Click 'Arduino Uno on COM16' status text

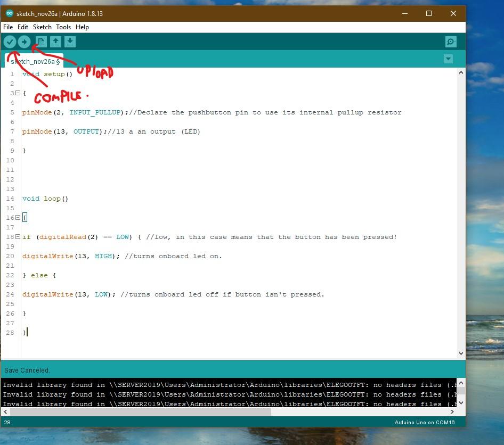[x=424, y=423]
